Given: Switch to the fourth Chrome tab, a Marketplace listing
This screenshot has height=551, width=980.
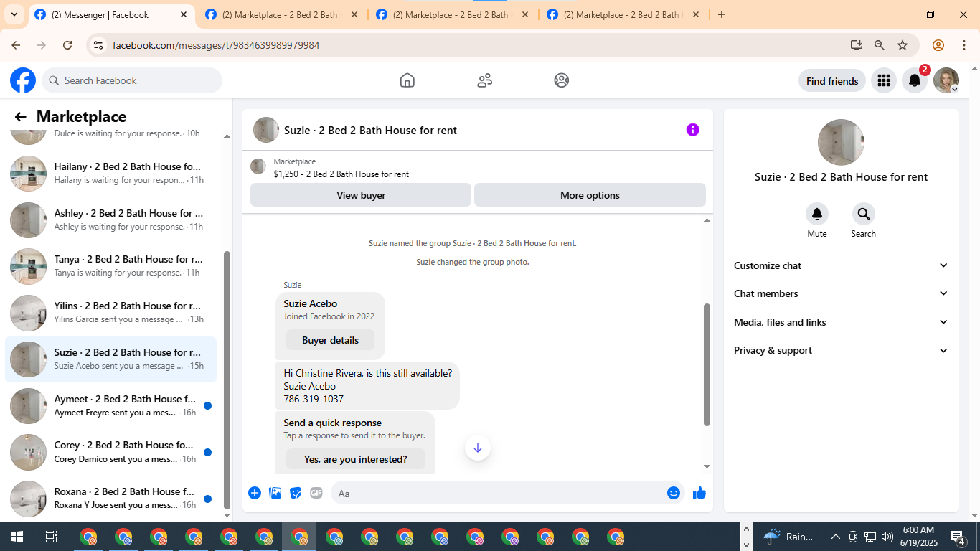Looking at the screenshot, I should pyautogui.click(x=623, y=15).
